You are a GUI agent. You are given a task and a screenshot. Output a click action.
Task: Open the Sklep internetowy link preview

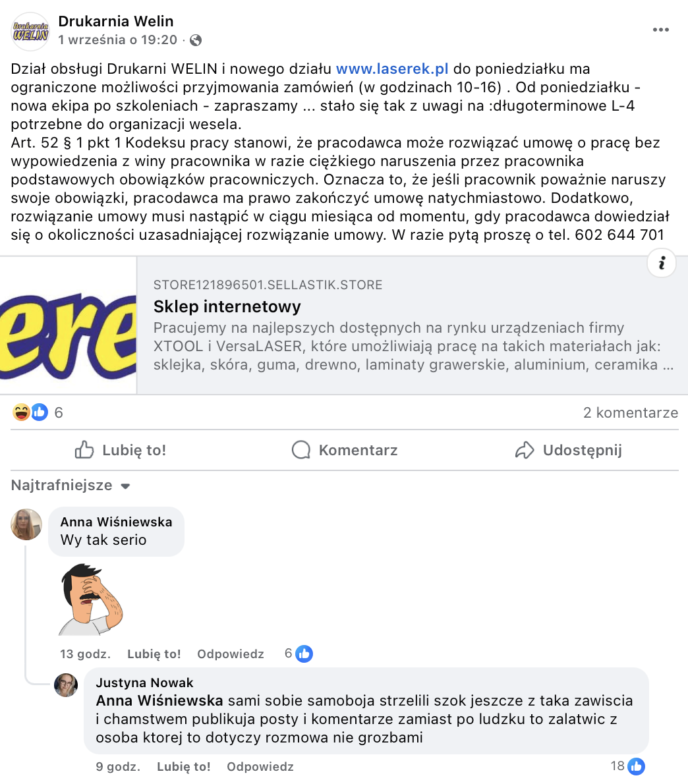click(413, 325)
